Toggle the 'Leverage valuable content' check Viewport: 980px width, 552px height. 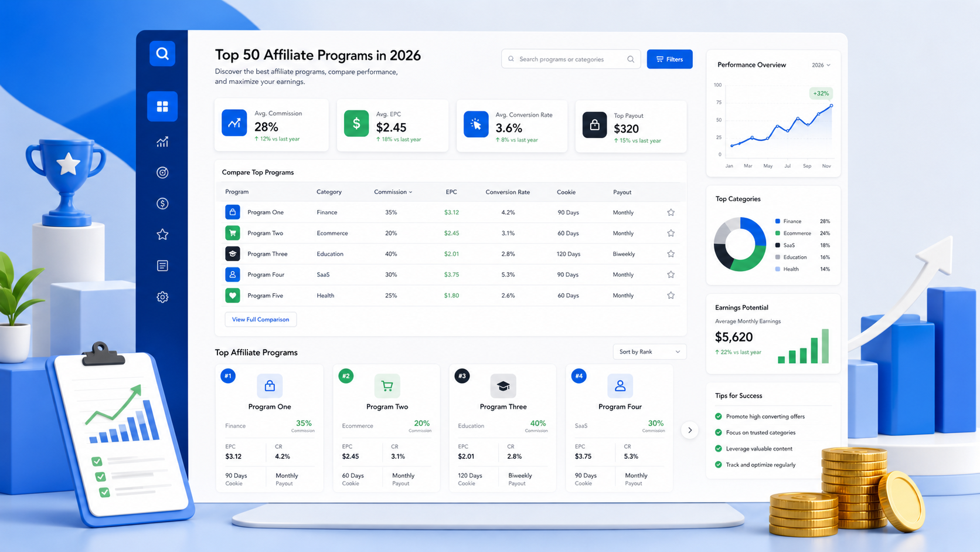tap(719, 448)
